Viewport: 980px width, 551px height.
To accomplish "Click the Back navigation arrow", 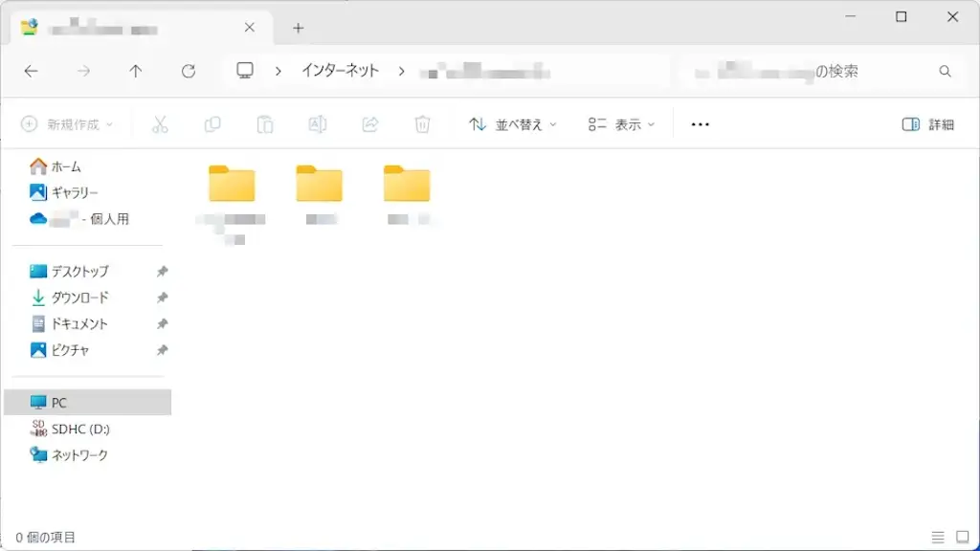I will tap(31, 71).
